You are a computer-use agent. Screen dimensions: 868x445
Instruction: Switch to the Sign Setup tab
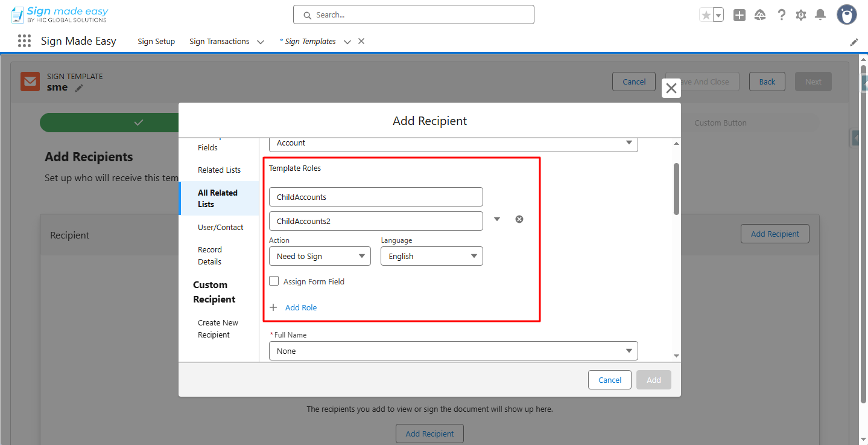(156, 41)
